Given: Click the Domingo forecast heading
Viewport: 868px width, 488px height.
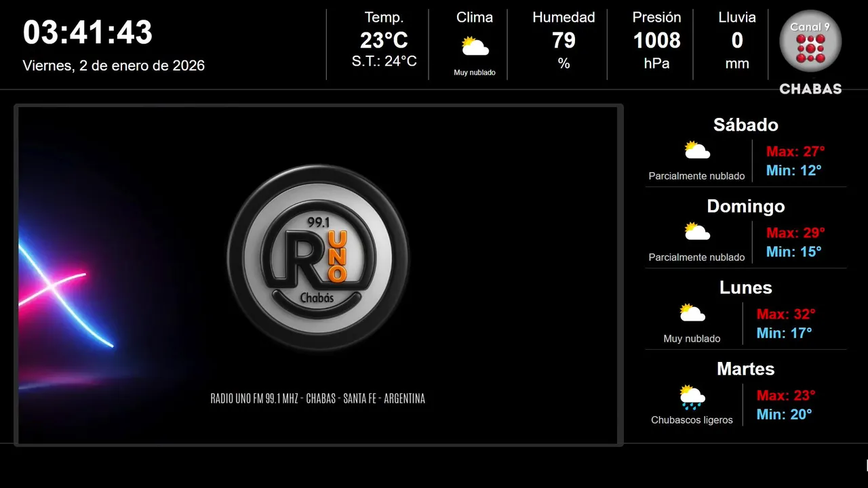Looking at the screenshot, I should pos(746,206).
